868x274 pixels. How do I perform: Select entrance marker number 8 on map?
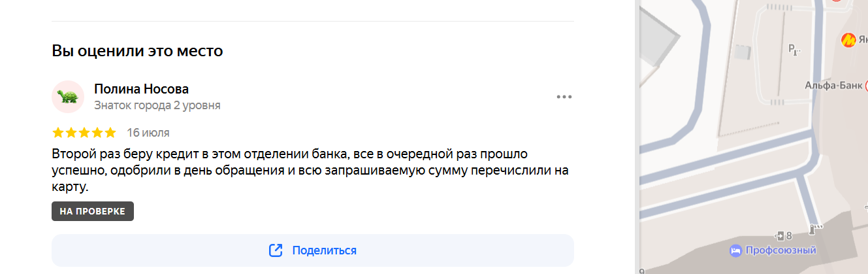[x=784, y=235]
